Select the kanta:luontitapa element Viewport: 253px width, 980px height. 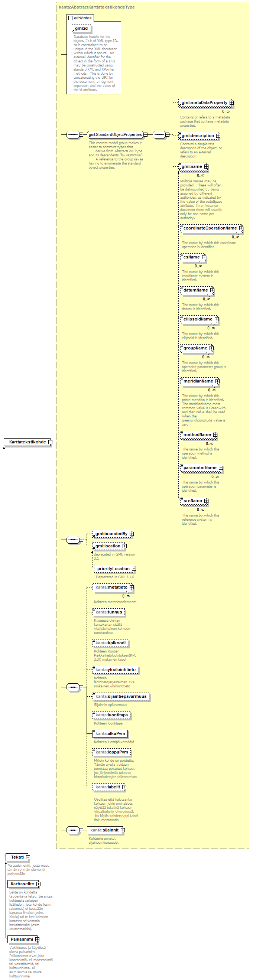[x=111, y=715]
